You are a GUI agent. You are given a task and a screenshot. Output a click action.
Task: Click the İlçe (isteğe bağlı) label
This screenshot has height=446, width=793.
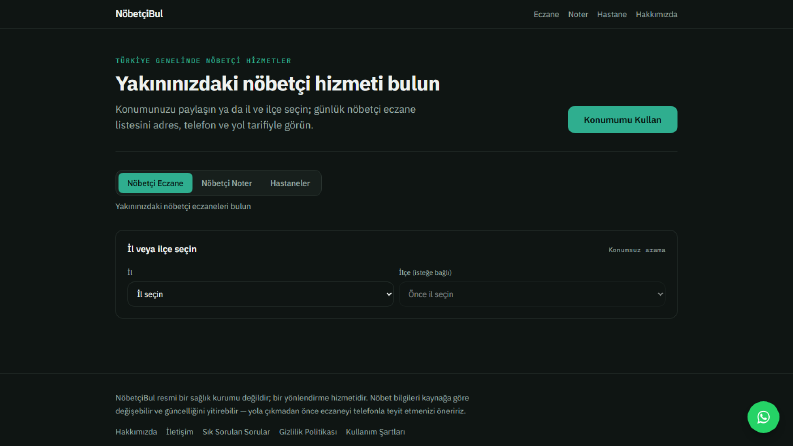tap(425, 273)
